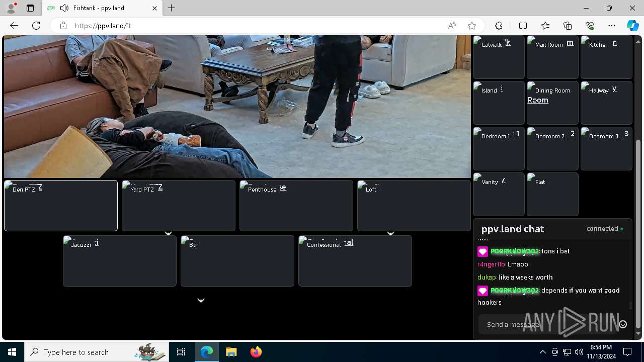The image size is (644, 362).
Task: Focus the Send a message chat field
Action: (x=547, y=324)
